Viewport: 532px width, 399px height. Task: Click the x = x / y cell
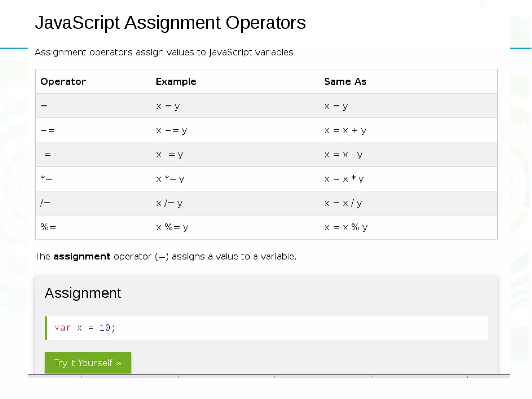[343, 203]
